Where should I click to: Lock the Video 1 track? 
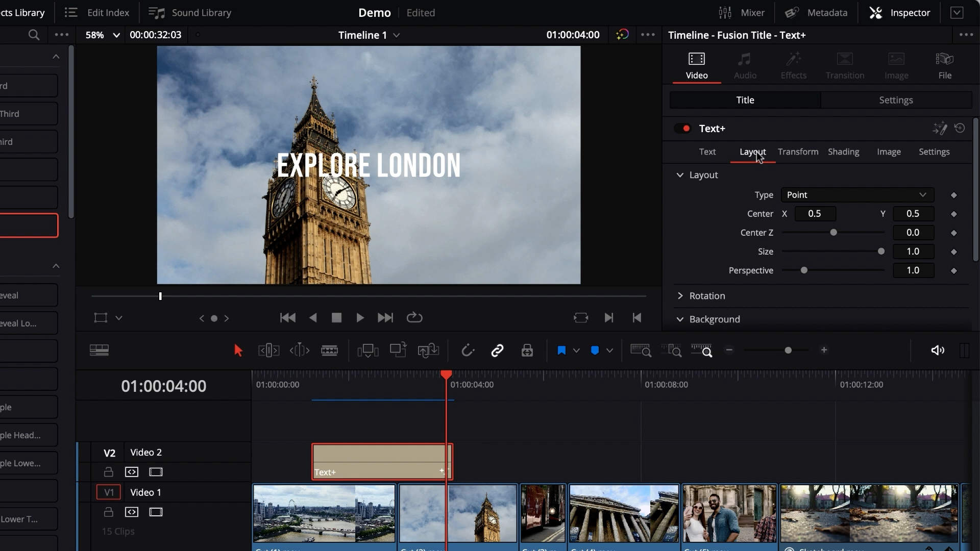(x=108, y=512)
